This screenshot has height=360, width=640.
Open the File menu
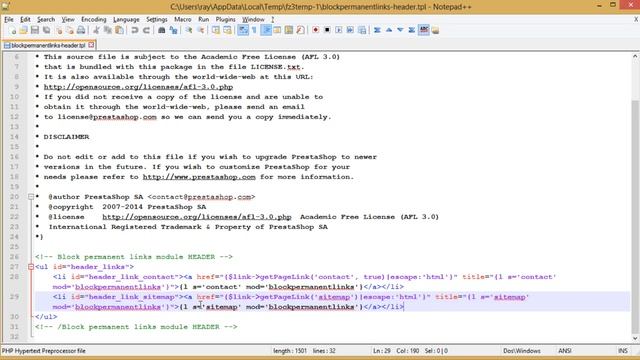[9, 19]
